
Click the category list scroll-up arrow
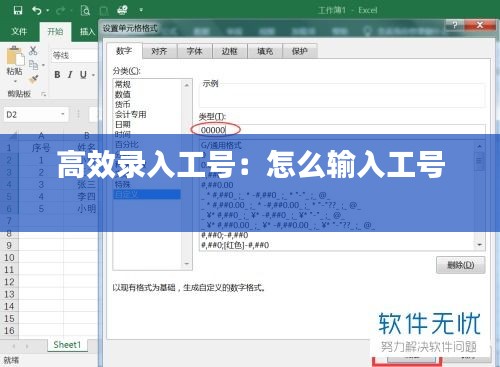(187, 85)
